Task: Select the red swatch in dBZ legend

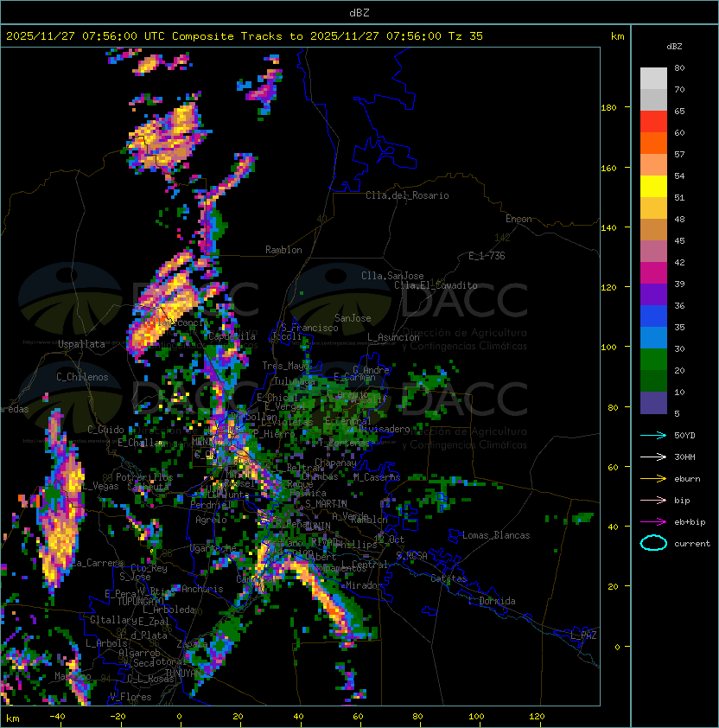Action: pyautogui.click(x=653, y=121)
